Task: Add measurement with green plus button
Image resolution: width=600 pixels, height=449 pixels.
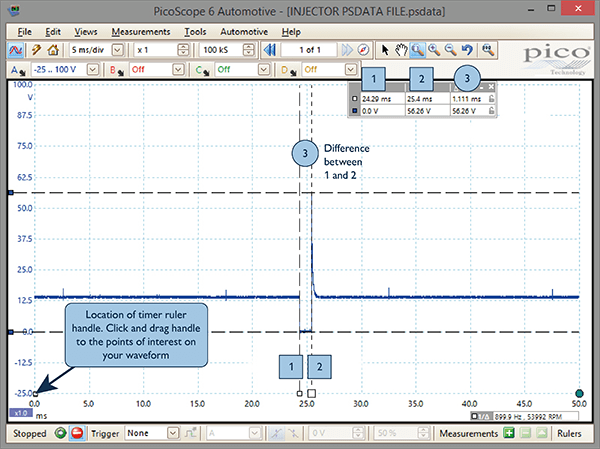Action: pyautogui.click(x=509, y=433)
